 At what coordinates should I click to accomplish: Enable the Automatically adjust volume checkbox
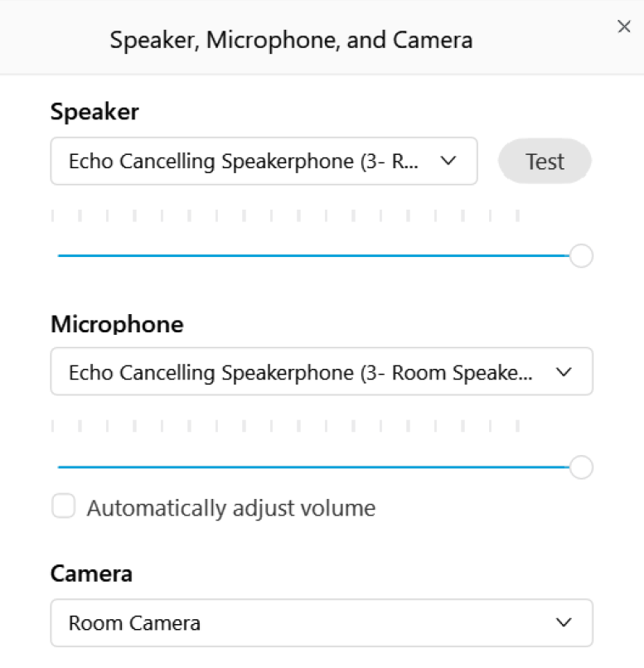(64, 506)
